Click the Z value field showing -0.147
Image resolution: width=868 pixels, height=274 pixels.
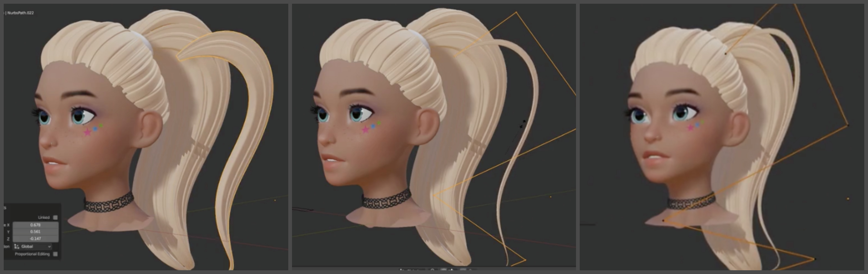pos(35,239)
